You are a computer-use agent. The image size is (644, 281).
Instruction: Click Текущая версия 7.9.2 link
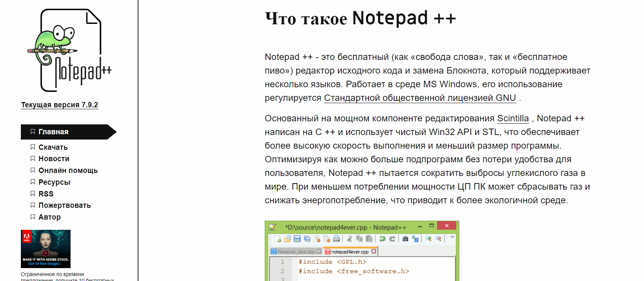coord(60,105)
